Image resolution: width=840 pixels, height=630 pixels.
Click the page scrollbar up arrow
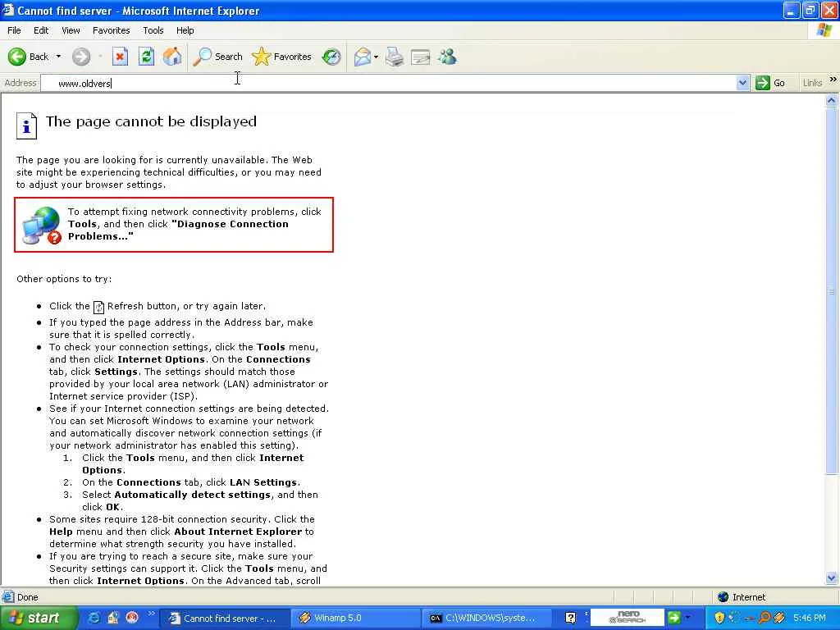(832, 100)
